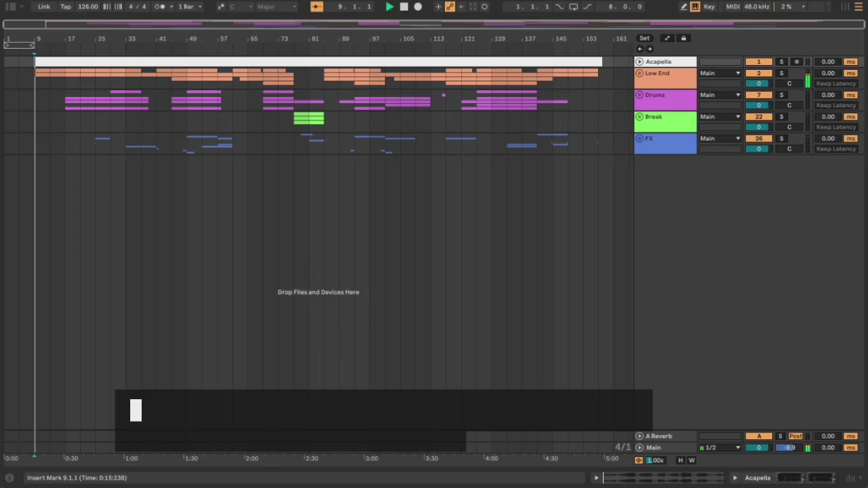
Task: Open the Key map mode
Action: (709, 7)
